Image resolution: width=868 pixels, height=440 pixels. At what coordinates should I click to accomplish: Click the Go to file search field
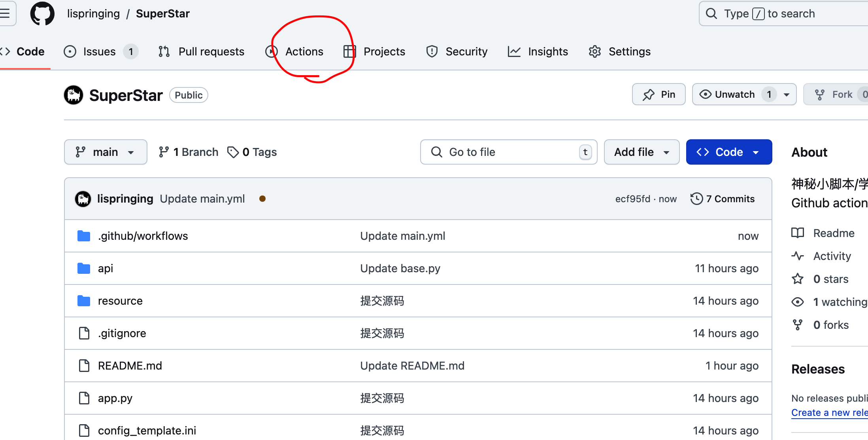point(509,152)
